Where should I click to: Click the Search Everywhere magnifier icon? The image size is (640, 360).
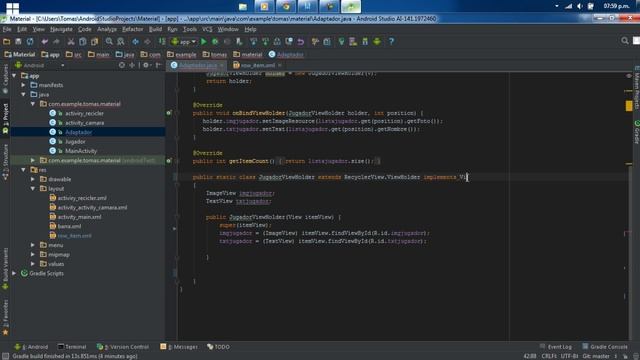[x=624, y=41]
